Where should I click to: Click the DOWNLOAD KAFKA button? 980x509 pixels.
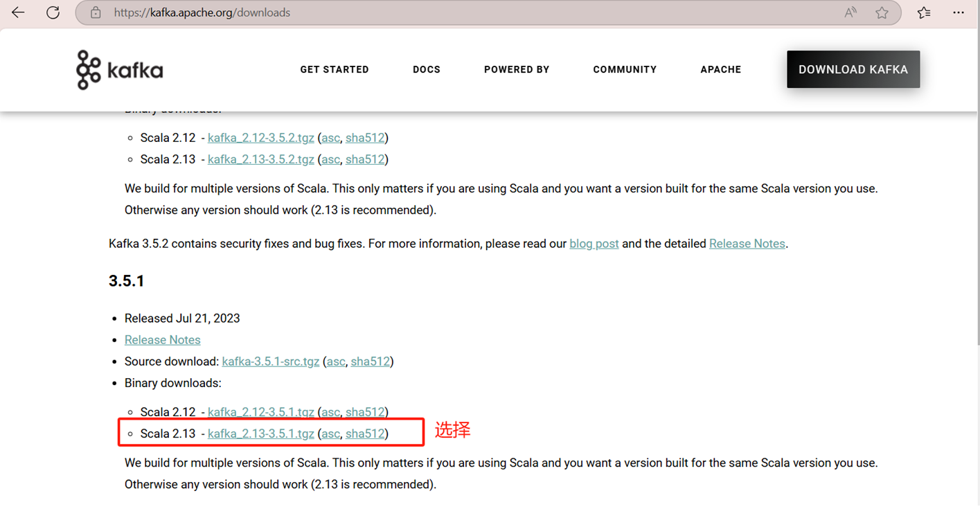pos(853,69)
